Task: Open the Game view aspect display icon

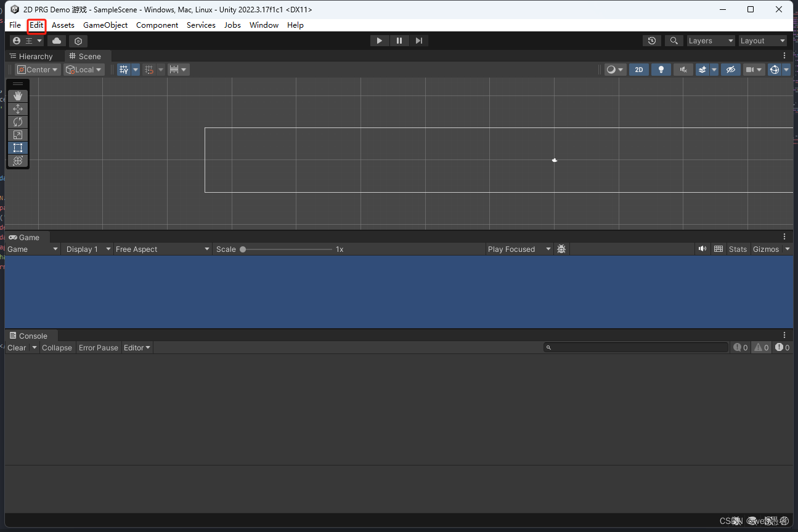Action: tap(718, 249)
